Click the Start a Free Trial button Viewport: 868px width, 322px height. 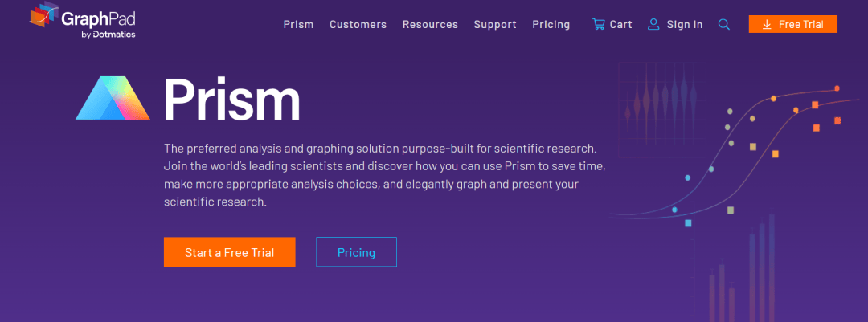(x=229, y=252)
